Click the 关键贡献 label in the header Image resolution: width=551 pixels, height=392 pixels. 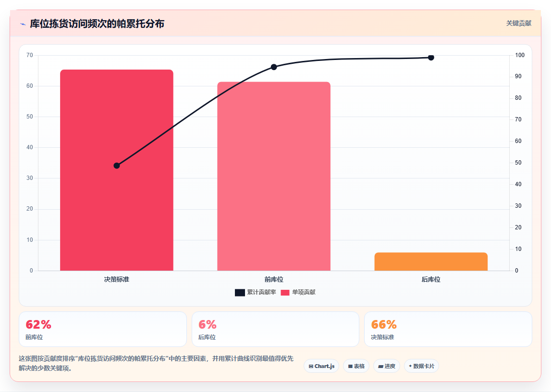[519, 23]
